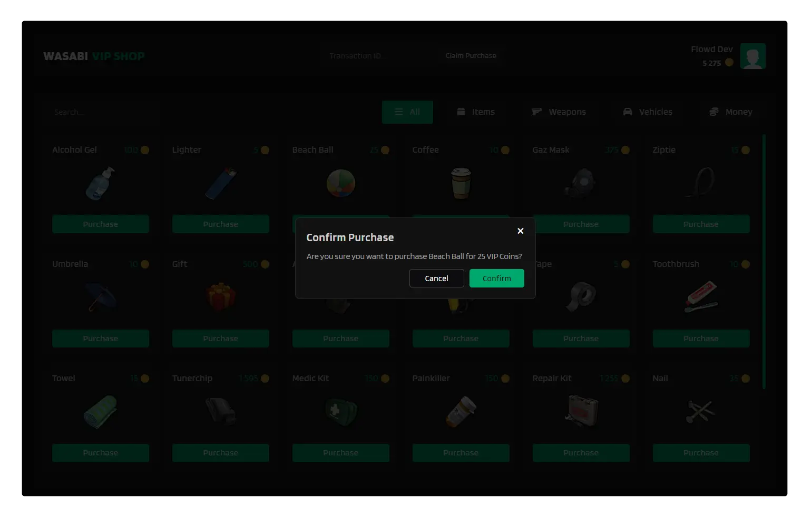Click the Claim Purchase button
The width and height of the screenshot is (812, 517).
[471, 55]
